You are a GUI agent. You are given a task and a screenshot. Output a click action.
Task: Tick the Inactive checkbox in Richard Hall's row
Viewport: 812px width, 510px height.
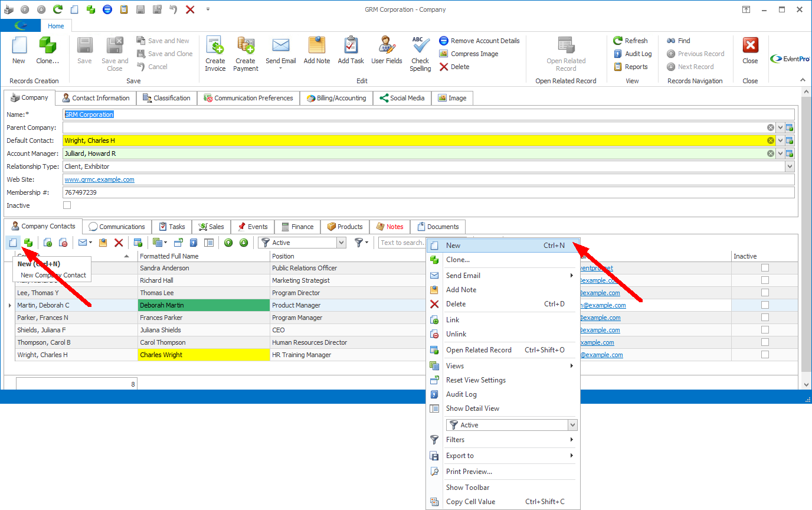tap(765, 280)
